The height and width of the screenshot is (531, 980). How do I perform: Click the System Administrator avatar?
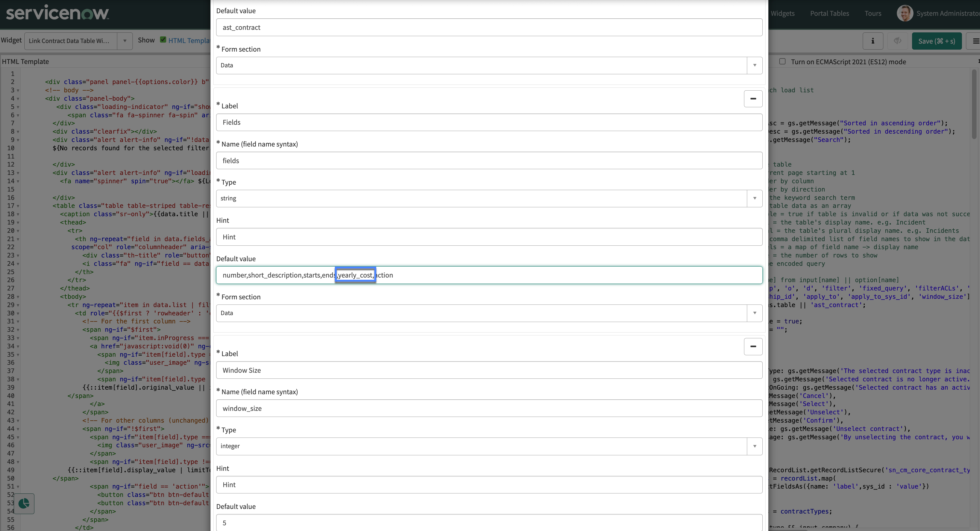click(905, 13)
